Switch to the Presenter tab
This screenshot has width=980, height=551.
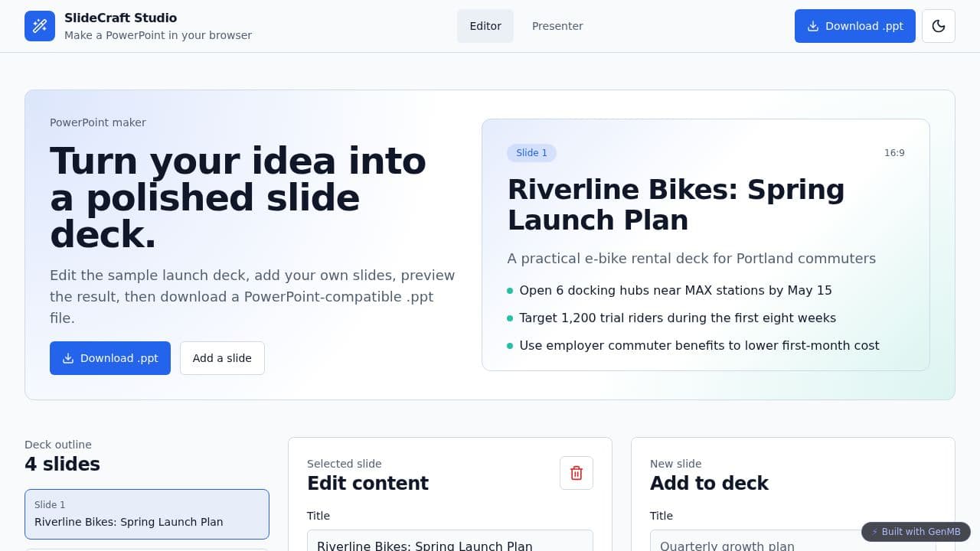click(x=557, y=26)
